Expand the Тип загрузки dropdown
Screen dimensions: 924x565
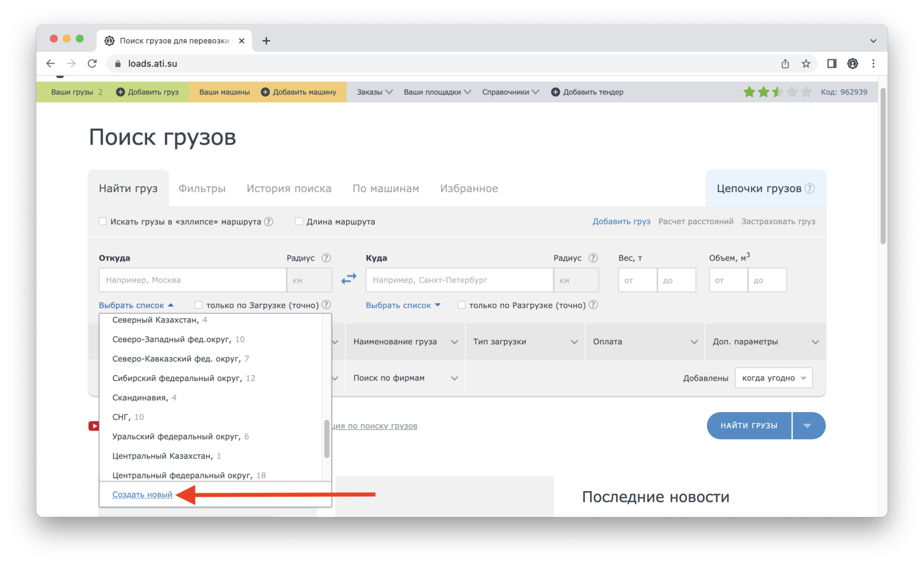click(525, 342)
